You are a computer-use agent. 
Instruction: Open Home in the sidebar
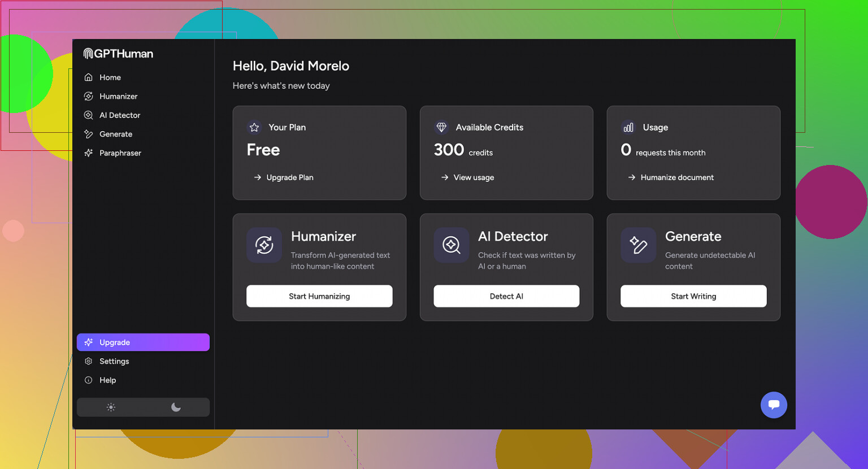pos(110,77)
